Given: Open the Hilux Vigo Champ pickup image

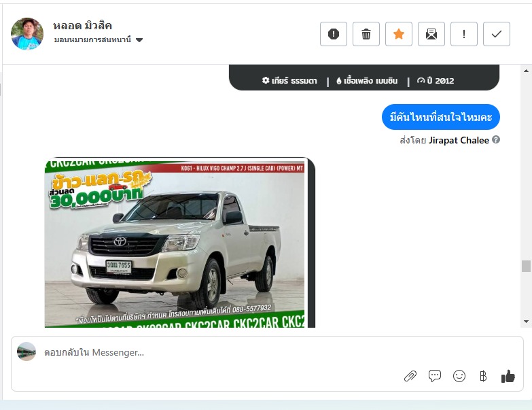Looking at the screenshot, I should [180, 242].
